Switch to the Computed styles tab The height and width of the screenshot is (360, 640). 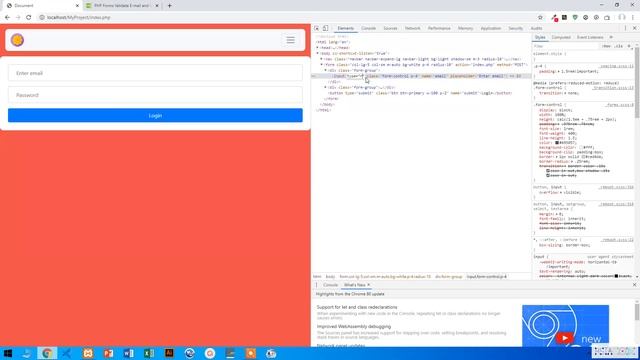[561, 37]
